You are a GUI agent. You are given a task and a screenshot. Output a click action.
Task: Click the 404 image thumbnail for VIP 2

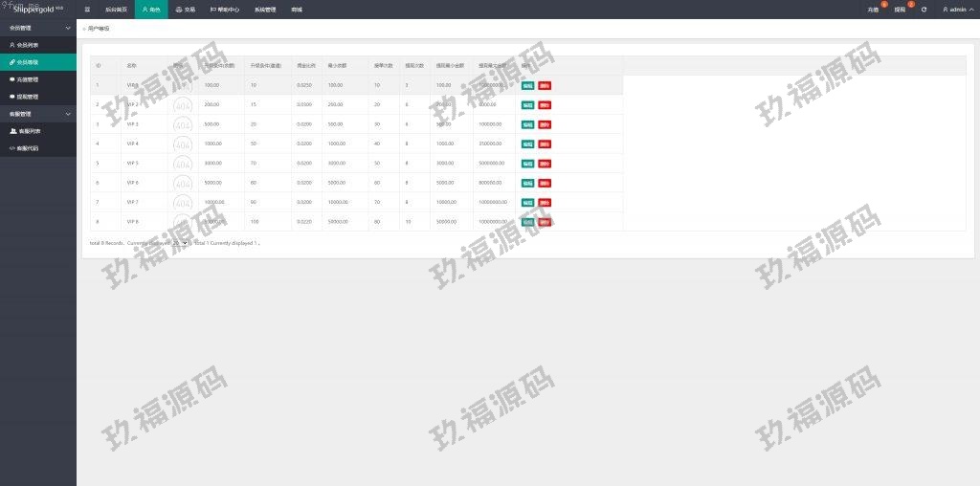tap(183, 104)
